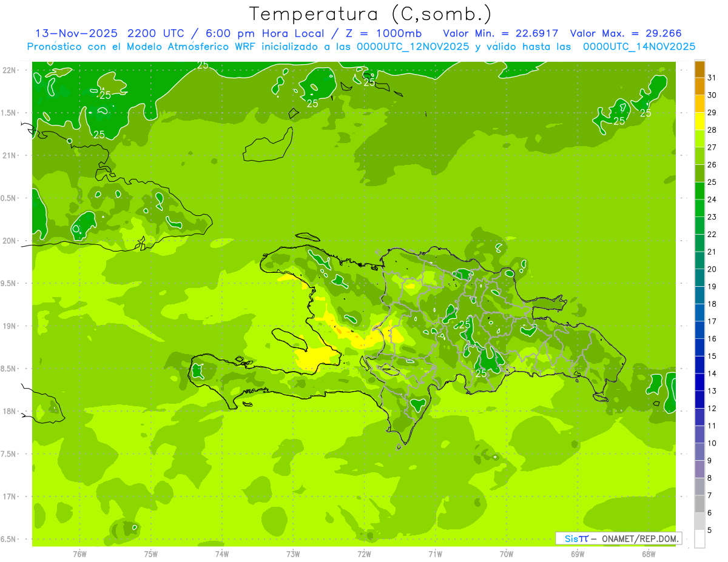728x562 pixels.
Task: Click the "69W" longitude axis label
Action: pos(578,554)
